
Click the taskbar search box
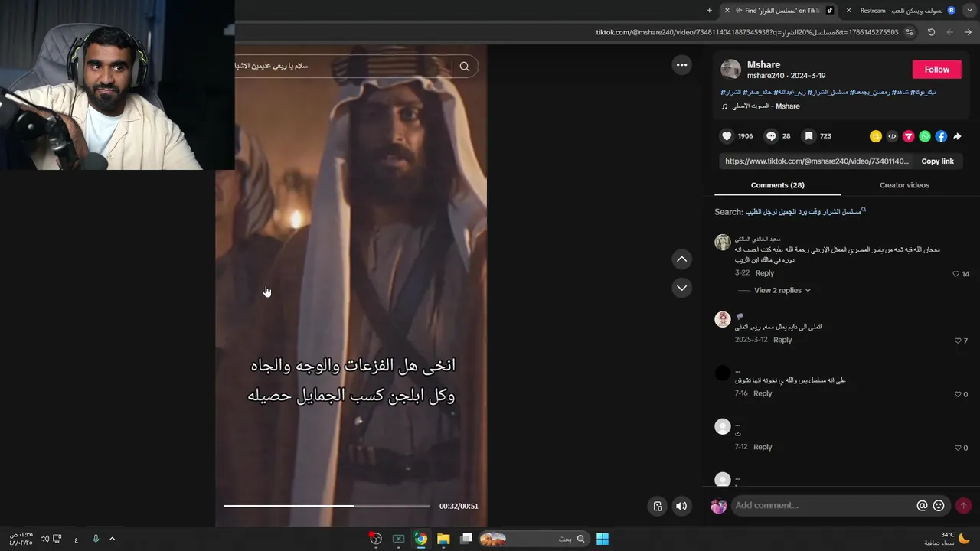(x=534, y=539)
